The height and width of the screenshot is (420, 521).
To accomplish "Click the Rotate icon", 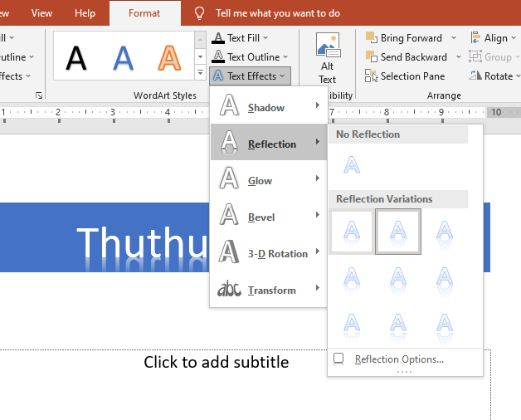I will pos(475,76).
